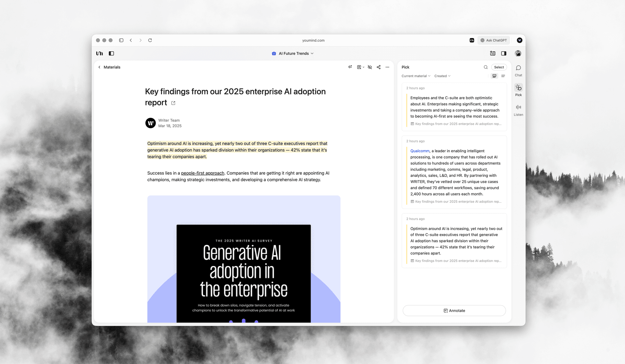Expand the AI Future Trends board dropdown
Screen dimensions: 625x364
click(293, 53)
